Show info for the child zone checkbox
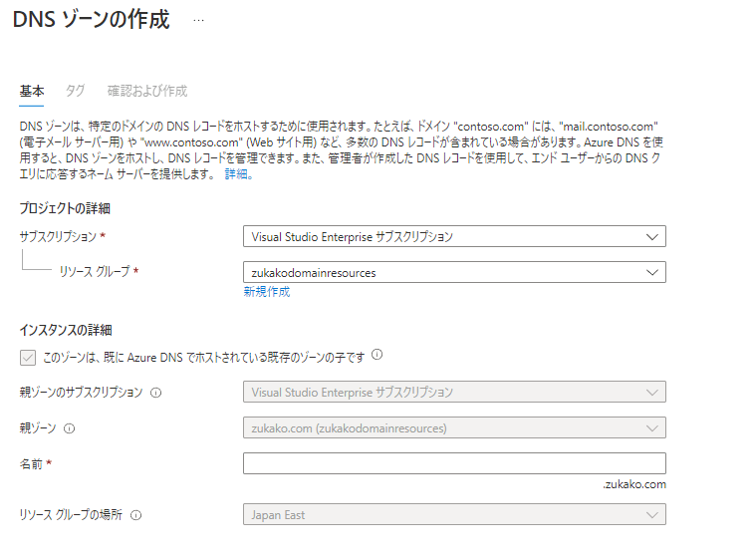Viewport: 753px width, 560px height. click(x=377, y=355)
